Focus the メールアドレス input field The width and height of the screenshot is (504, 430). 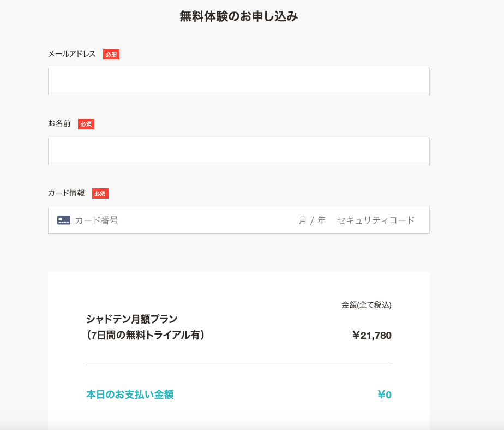[x=238, y=82]
